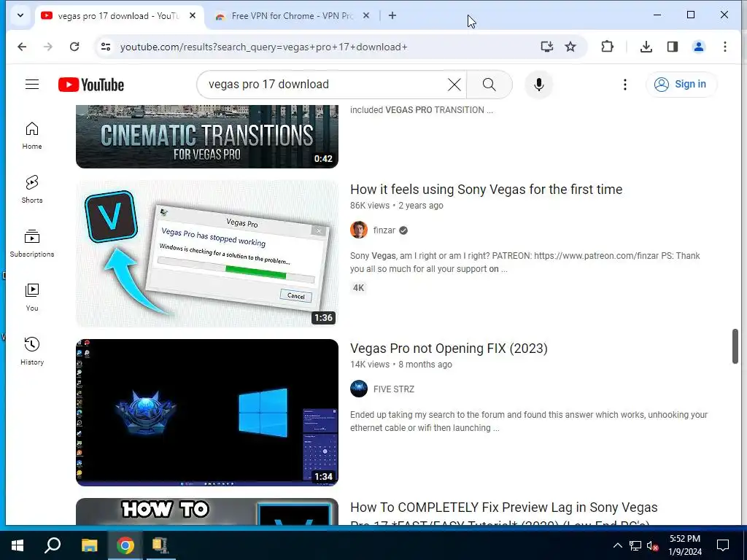View site information icon in address bar
Screen dimensions: 747x560
click(x=106, y=47)
